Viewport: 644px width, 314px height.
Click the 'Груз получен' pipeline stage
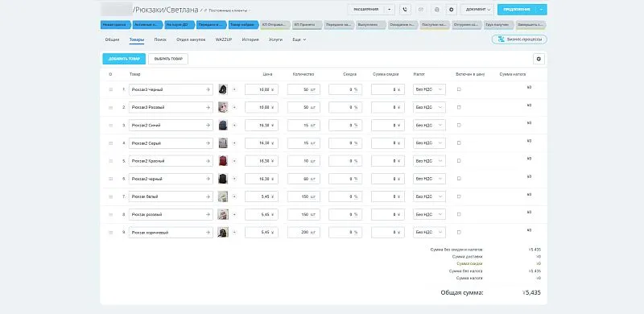point(499,25)
